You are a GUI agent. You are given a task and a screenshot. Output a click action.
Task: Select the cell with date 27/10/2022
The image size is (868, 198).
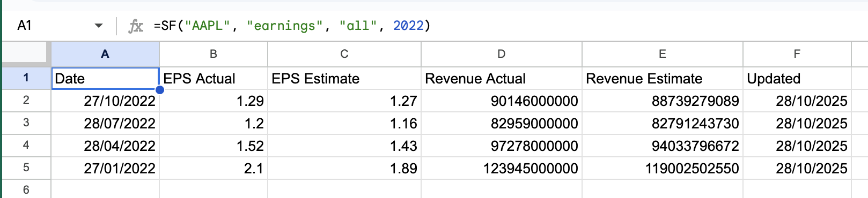click(105, 101)
